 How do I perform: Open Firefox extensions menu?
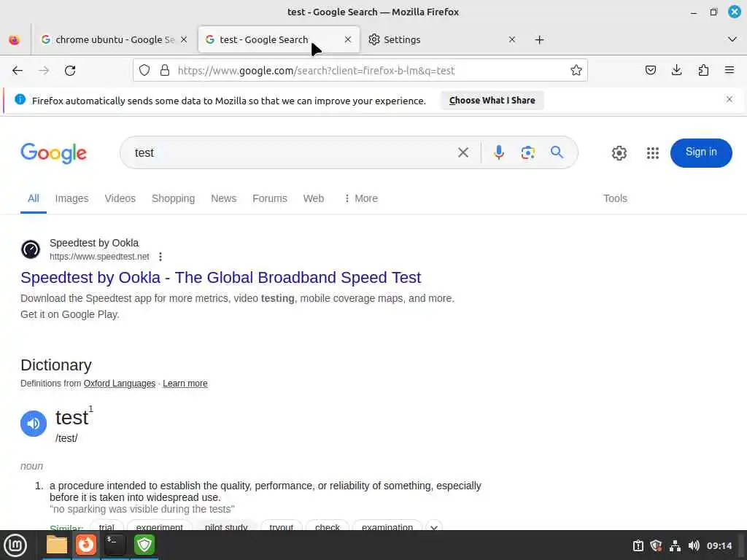tap(703, 71)
